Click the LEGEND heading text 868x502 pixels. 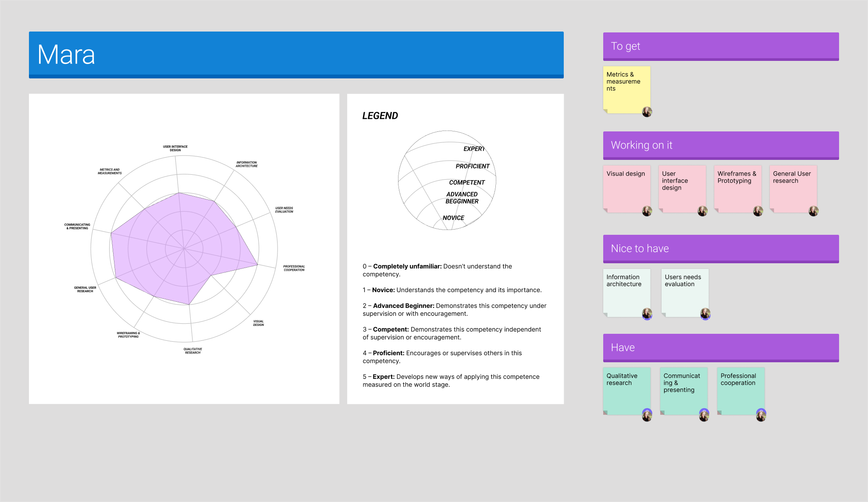coord(380,116)
